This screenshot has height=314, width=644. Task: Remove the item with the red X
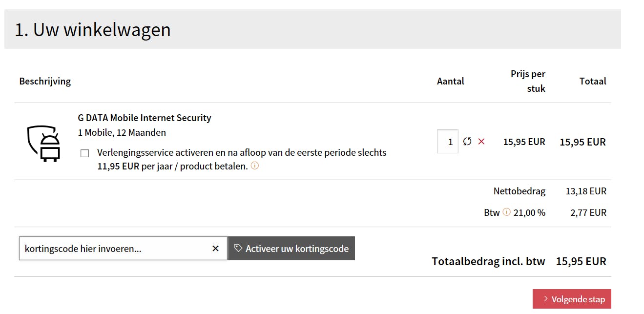click(481, 142)
